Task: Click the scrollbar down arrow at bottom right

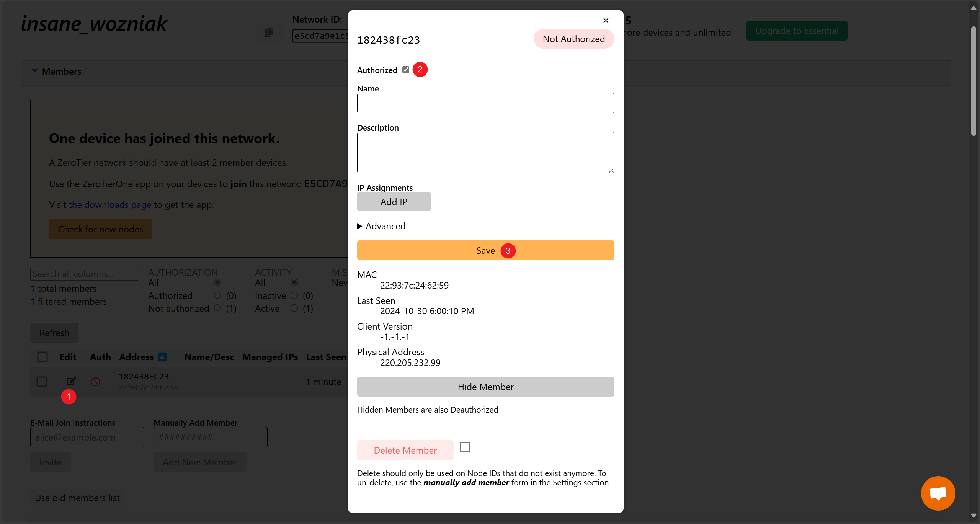Action: tap(973, 516)
